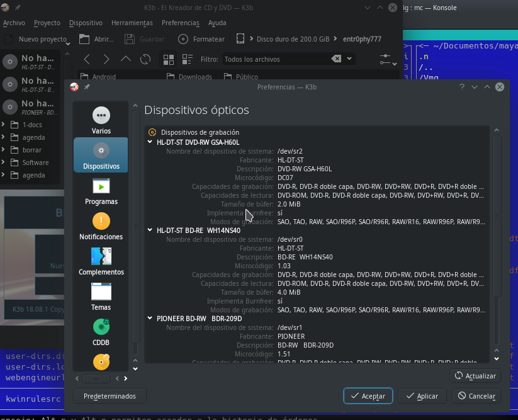Click the sidebar scroll down arrow
518x420 pixels.
(135, 369)
